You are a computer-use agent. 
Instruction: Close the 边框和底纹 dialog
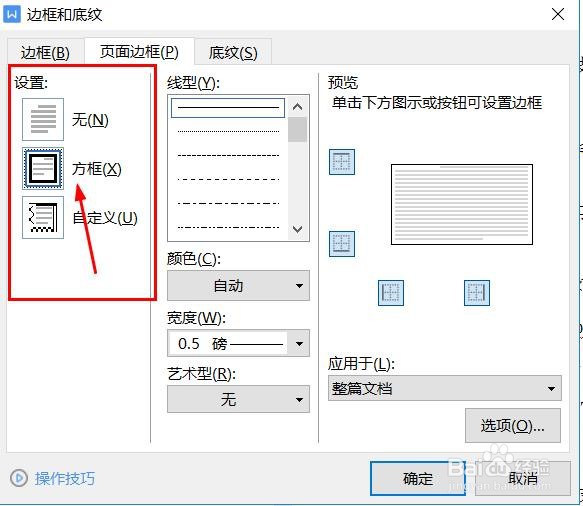point(558,15)
